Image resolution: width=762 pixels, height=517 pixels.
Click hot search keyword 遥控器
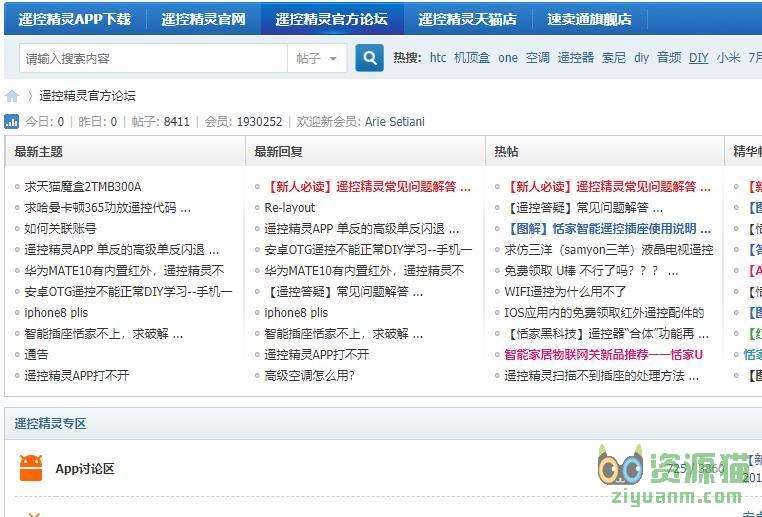[575, 58]
